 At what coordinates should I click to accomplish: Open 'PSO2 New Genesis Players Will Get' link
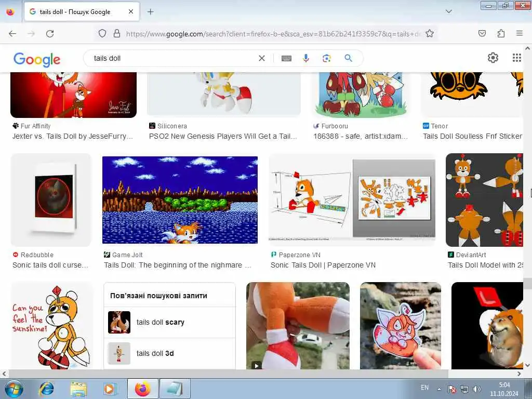pyautogui.click(x=223, y=137)
